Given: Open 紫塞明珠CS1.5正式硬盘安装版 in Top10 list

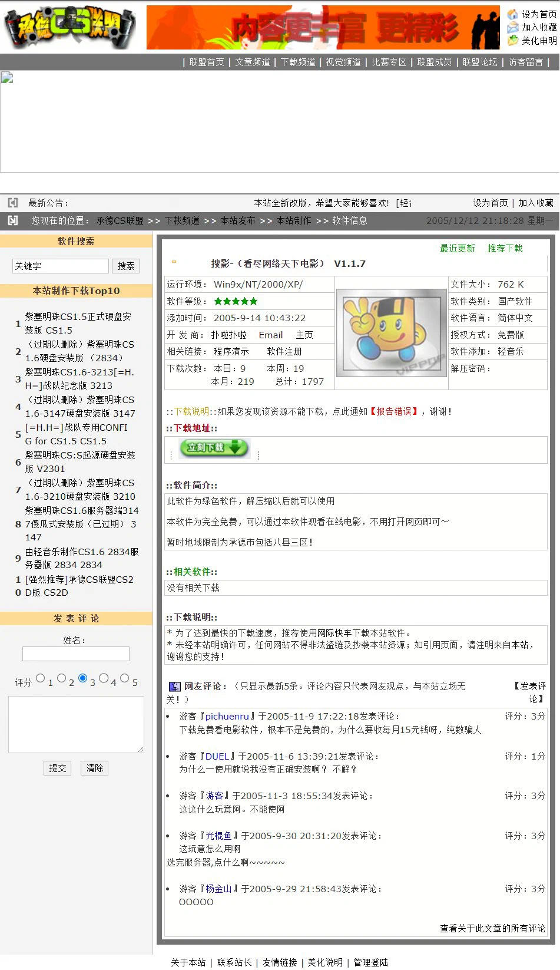Looking at the screenshot, I should coord(78,324).
